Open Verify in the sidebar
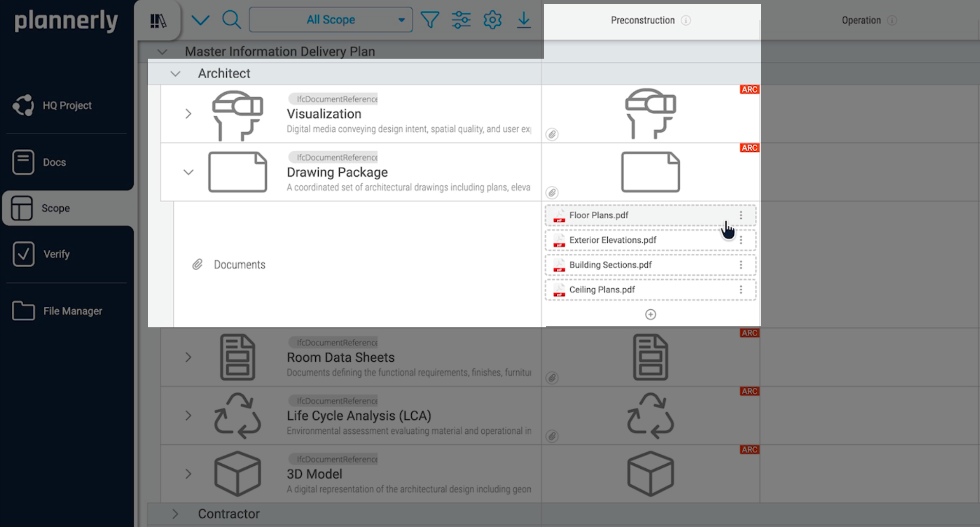 [x=41, y=254]
